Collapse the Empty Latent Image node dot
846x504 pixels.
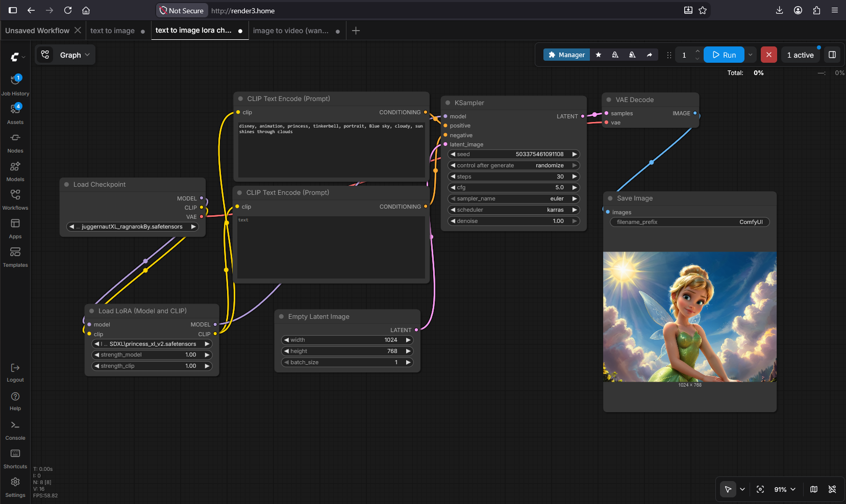281,317
